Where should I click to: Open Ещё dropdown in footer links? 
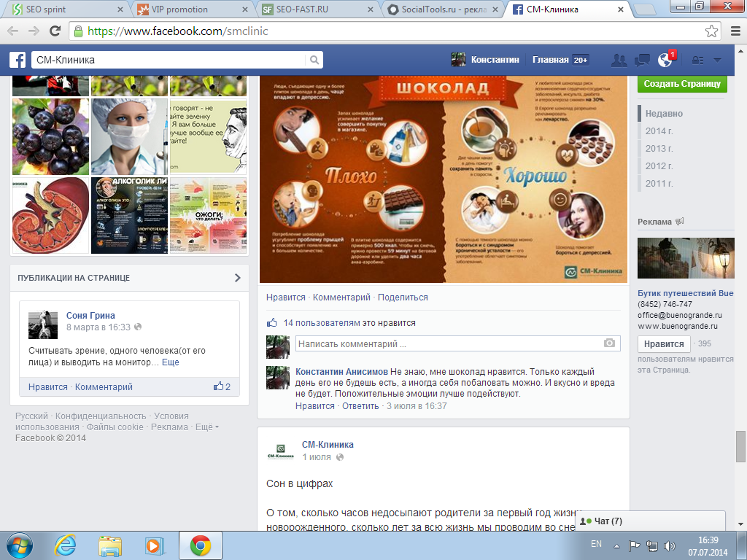click(206, 427)
